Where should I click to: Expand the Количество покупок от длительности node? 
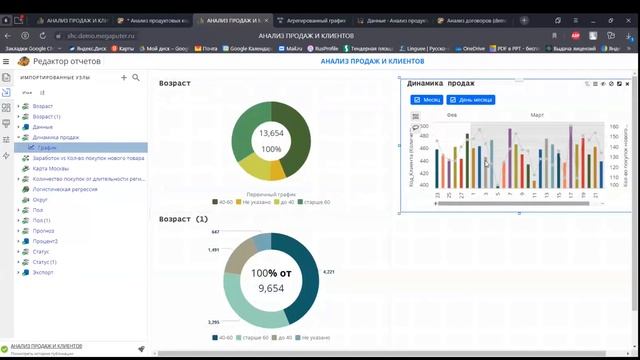tap(18, 179)
